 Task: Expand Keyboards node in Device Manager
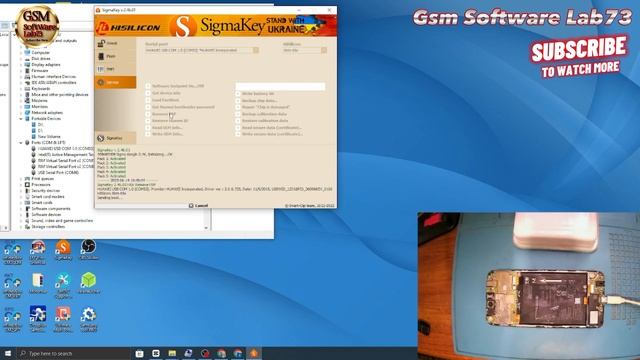click(21, 89)
